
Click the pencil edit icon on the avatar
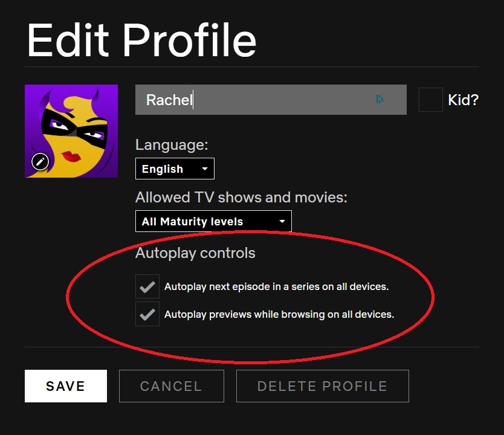pyautogui.click(x=40, y=161)
